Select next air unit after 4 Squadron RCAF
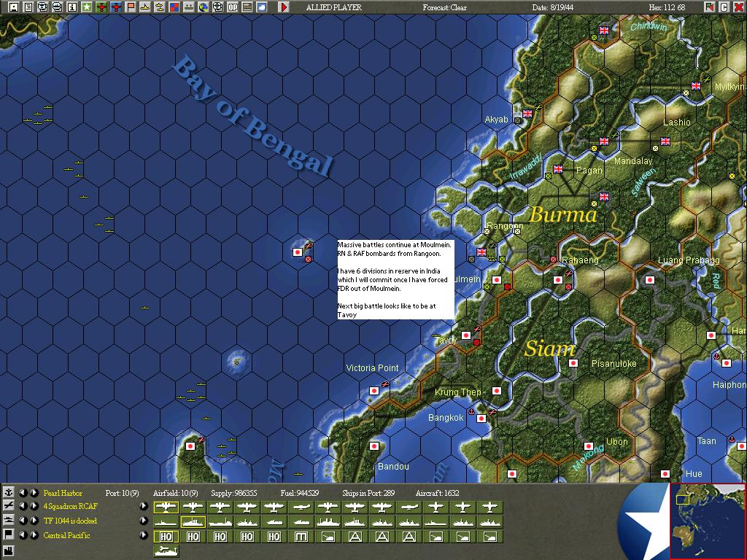The height and width of the screenshot is (560, 747). click(x=34, y=506)
